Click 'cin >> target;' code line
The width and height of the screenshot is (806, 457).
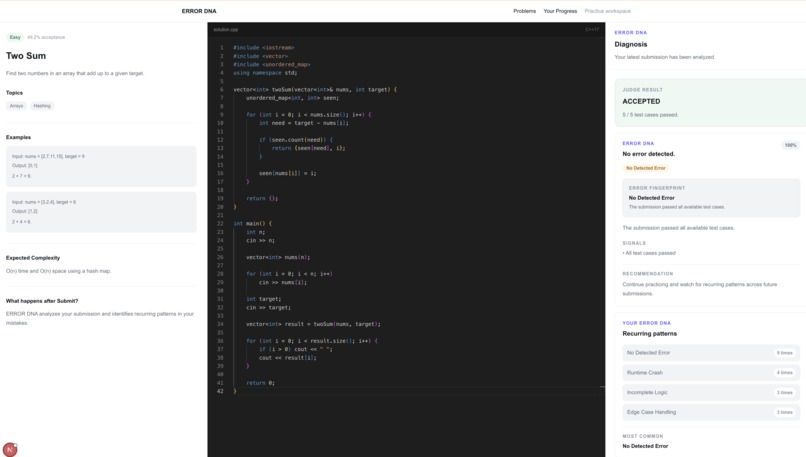(x=268, y=307)
